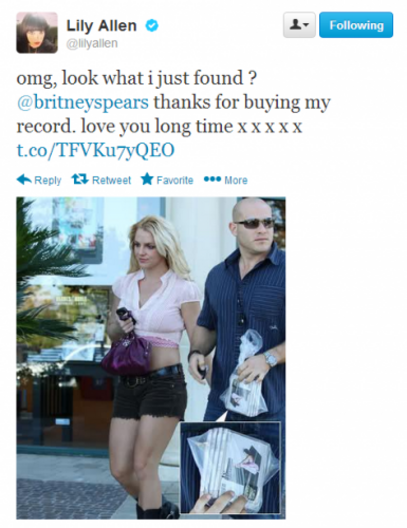Click the Retweet arrows icon

click(x=80, y=179)
